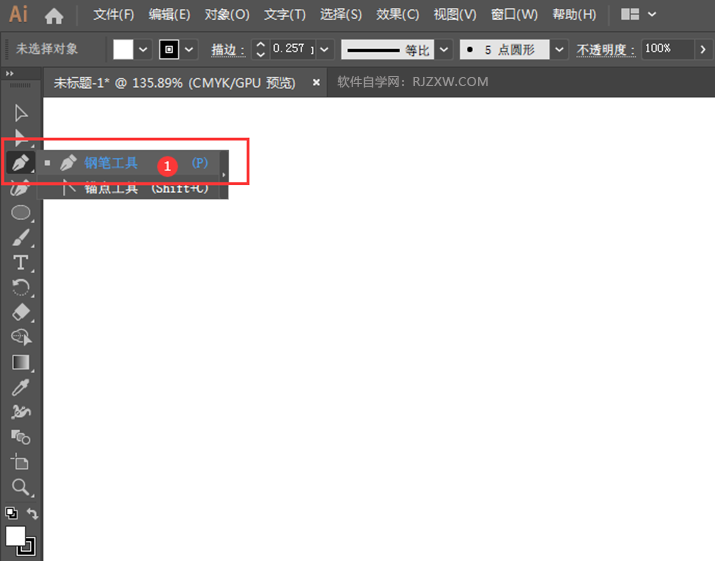
Task: Adjust the stroke weight stepper arrows
Action: coord(260,49)
